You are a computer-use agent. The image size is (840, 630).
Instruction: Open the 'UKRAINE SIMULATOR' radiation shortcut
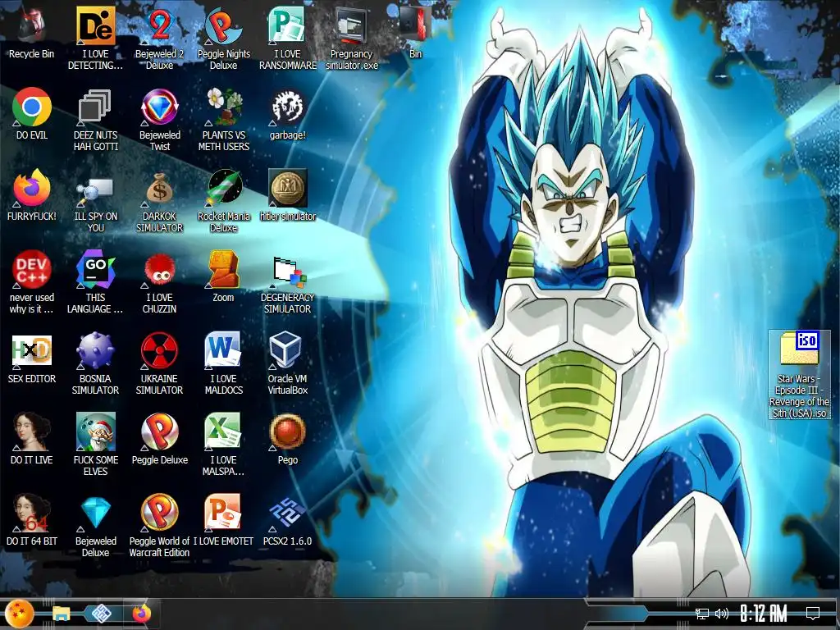coord(159,363)
